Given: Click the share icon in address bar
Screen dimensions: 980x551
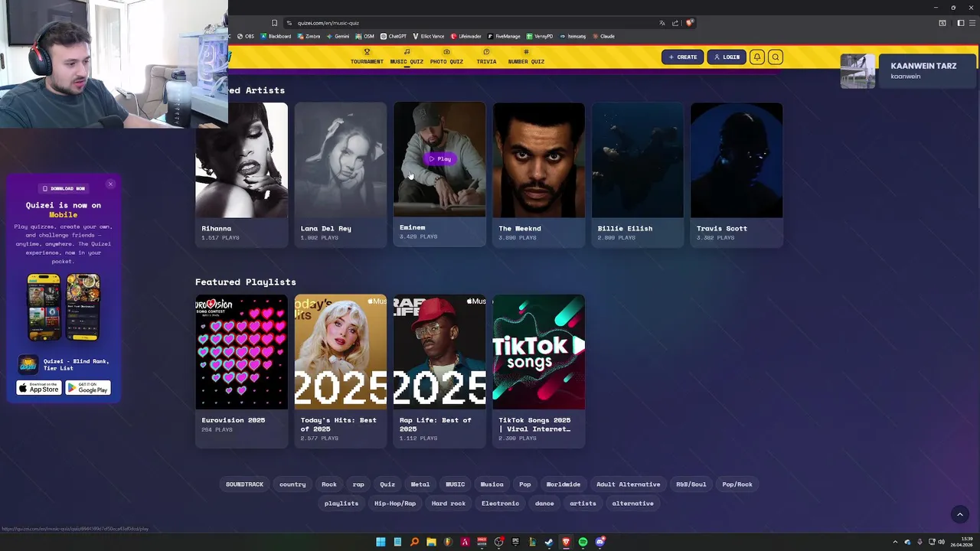Looking at the screenshot, I should [x=676, y=23].
